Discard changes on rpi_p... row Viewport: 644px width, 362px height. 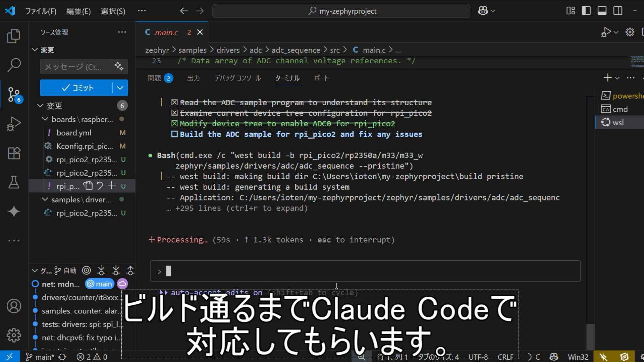[100, 186]
